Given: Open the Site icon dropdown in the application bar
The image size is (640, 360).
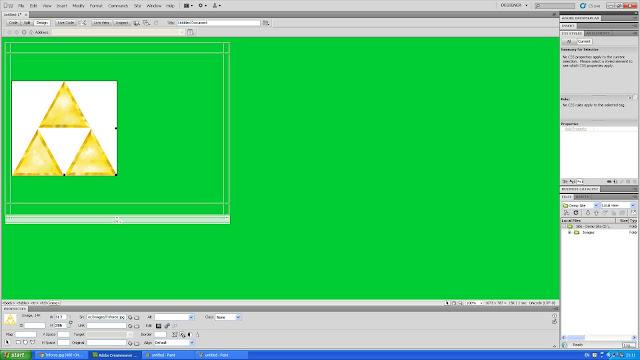Looking at the screenshot, I should pyautogui.click(x=216, y=6).
